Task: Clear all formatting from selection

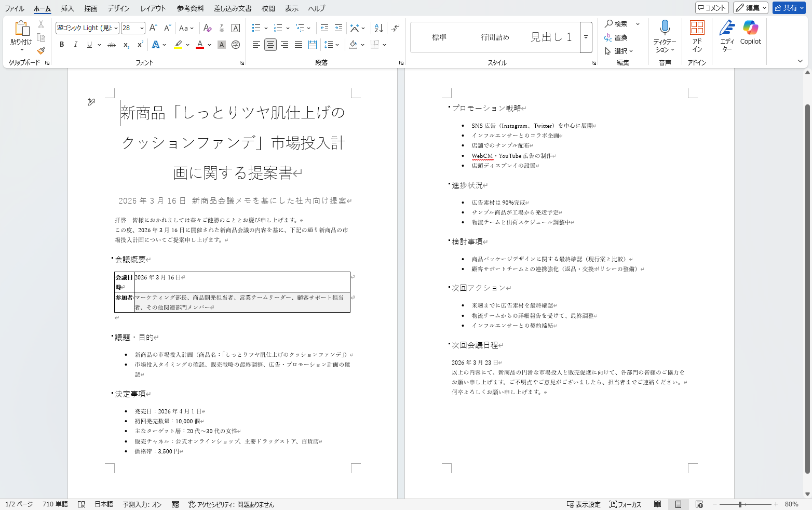Action: [x=208, y=28]
